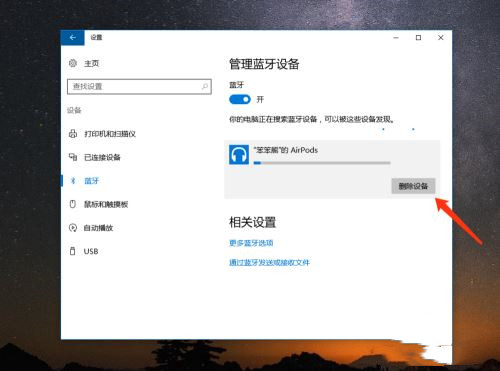
Task: Select the connected devices icon (已连接设备)
Action: click(x=73, y=157)
